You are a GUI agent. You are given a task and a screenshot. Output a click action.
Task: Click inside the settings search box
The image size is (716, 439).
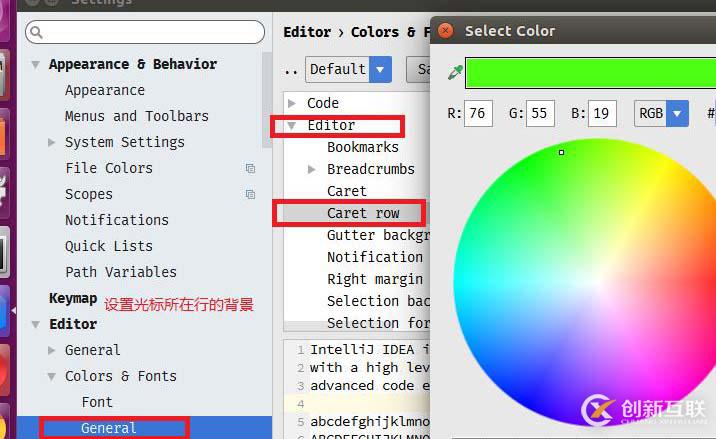point(145,32)
